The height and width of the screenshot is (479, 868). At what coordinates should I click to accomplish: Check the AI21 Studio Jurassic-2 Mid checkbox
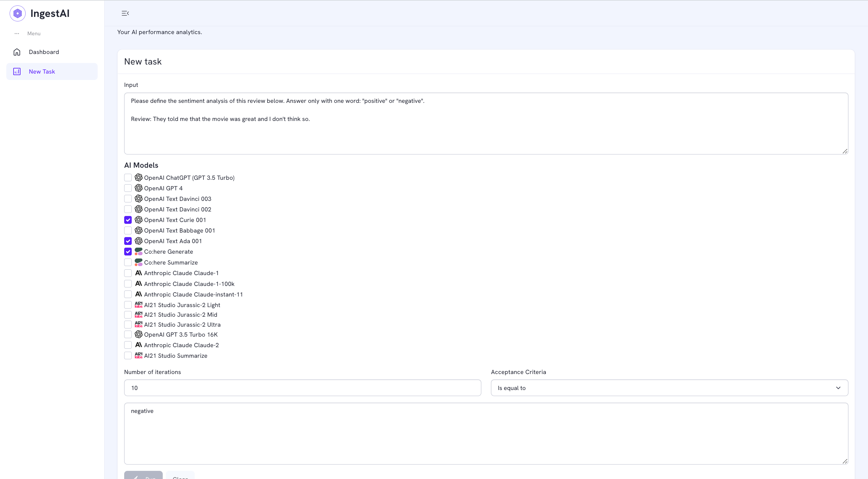[x=128, y=314]
